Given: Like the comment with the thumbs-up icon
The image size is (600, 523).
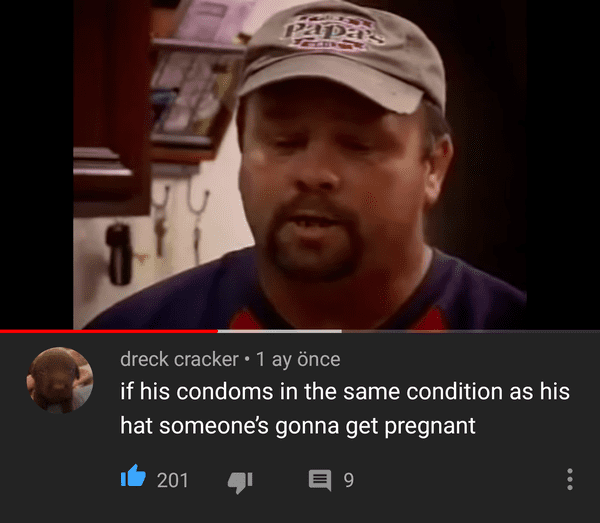Looking at the screenshot, I should [x=133, y=476].
